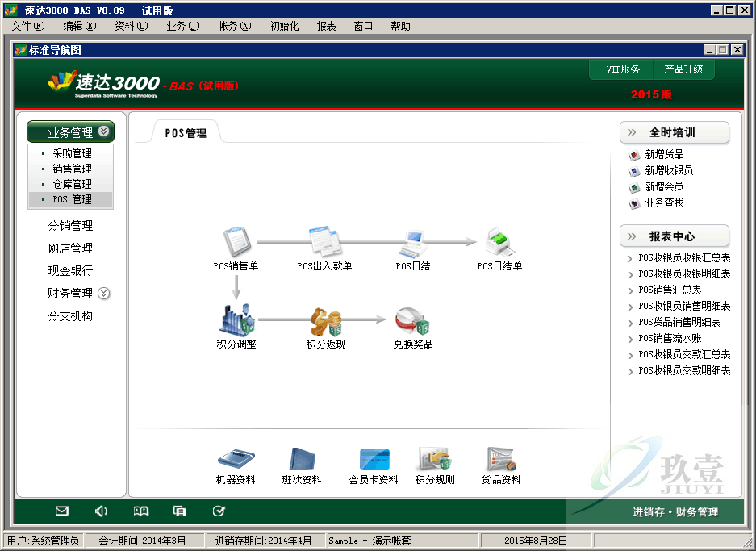This screenshot has height=551, width=756.
Task: Select POS 管理 in the sidebar
Action: tap(72, 199)
